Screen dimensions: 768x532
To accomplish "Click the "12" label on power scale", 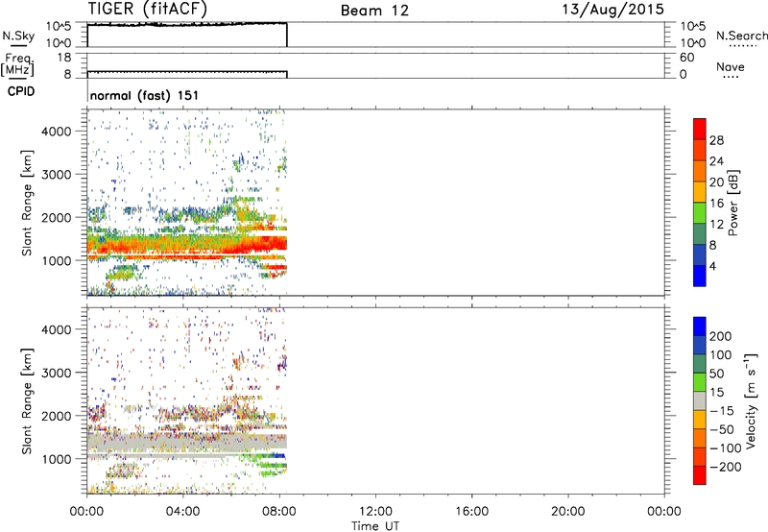I will click(716, 225).
